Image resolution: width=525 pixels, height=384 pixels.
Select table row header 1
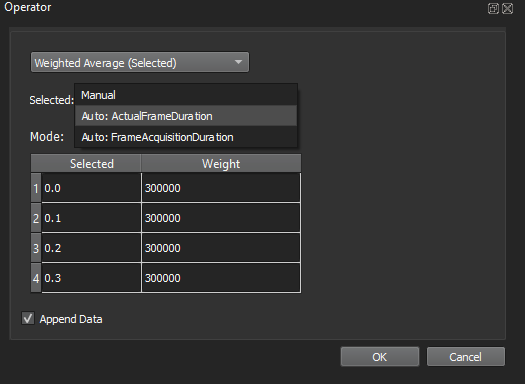click(36, 188)
